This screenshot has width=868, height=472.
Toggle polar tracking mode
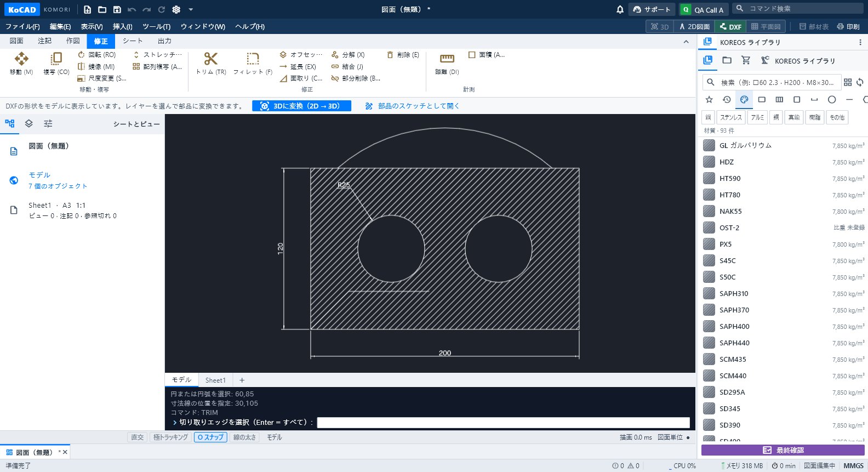(170, 437)
